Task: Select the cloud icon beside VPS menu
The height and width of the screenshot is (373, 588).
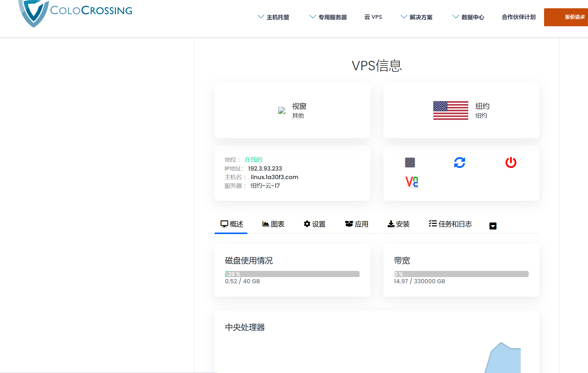Action: pos(367,17)
